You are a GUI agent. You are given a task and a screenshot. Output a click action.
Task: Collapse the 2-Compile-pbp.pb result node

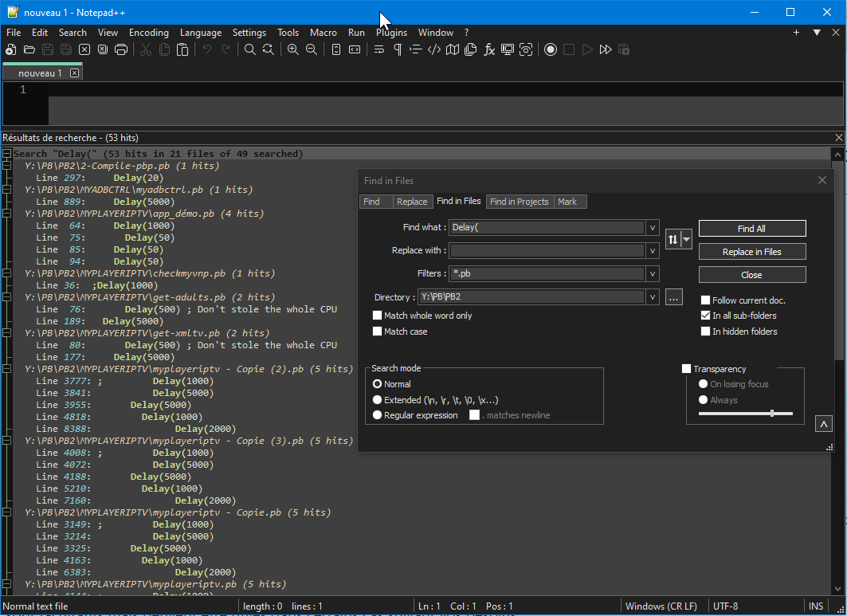click(x=6, y=166)
